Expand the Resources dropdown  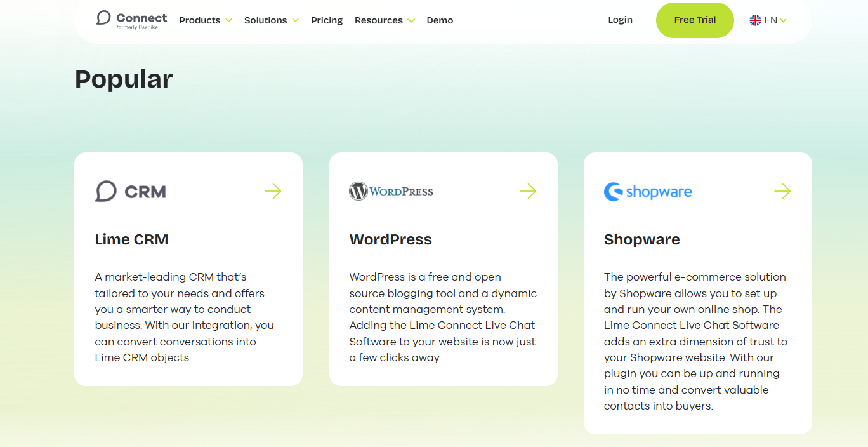[x=384, y=20]
